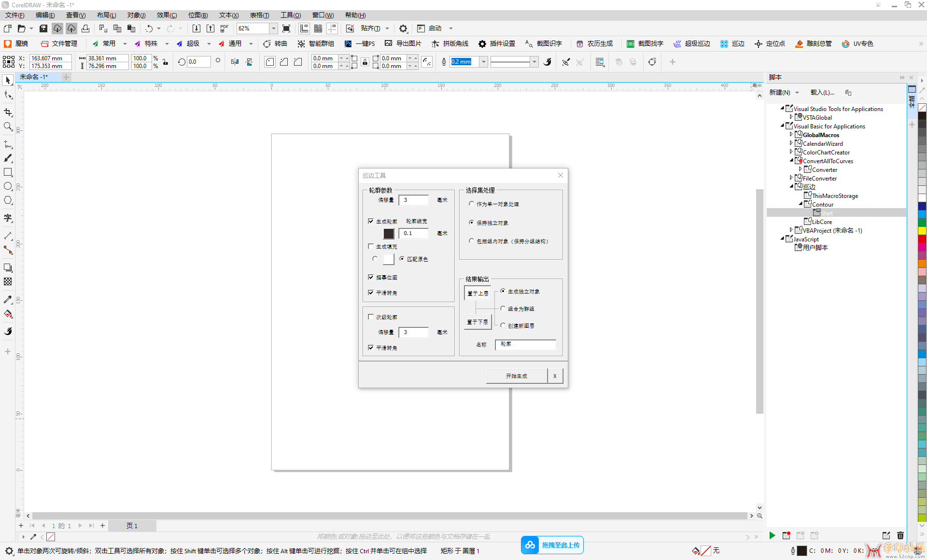The width and height of the screenshot is (927, 560).
Task: Click the 载入(L)... button
Action: pyautogui.click(x=822, y=92)
